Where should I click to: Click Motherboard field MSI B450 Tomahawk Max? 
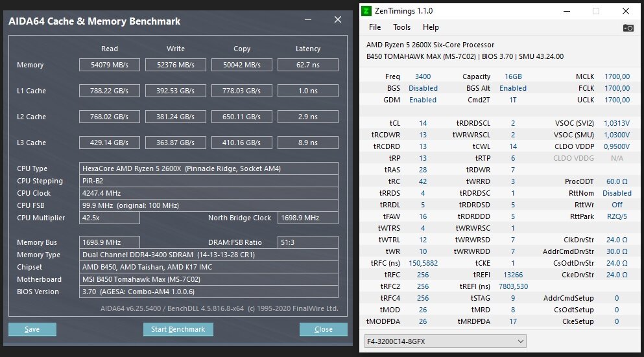point(209,279)
